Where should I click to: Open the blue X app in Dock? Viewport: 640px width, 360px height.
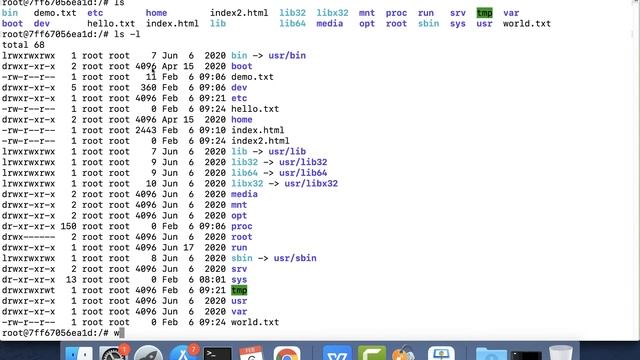(337, 353)
